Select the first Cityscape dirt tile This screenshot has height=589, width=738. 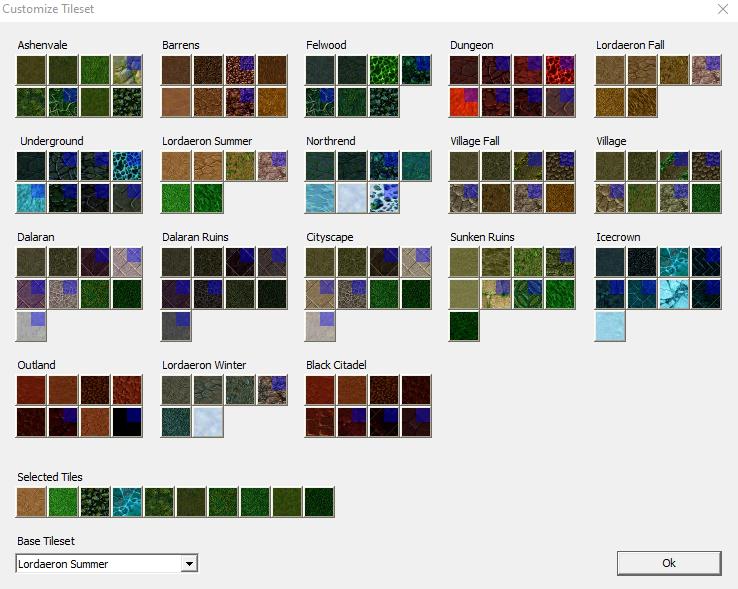coord(320,262)
